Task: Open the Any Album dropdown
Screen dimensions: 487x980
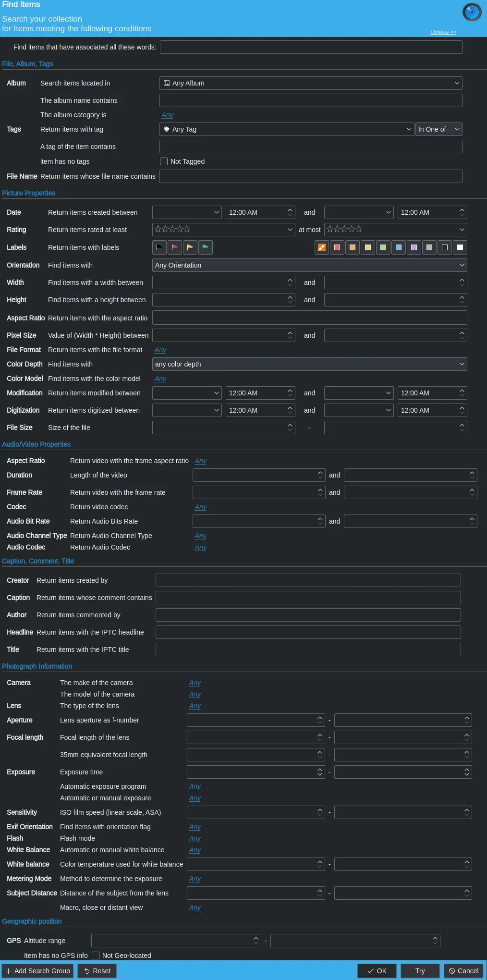Action: point(311,83)
